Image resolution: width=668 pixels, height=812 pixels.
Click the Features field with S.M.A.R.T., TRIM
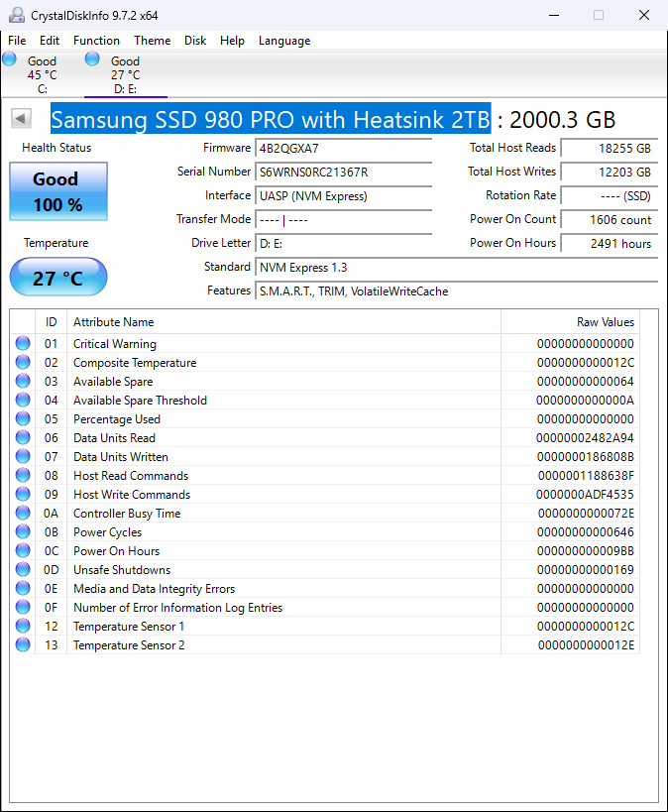point(456,291)
